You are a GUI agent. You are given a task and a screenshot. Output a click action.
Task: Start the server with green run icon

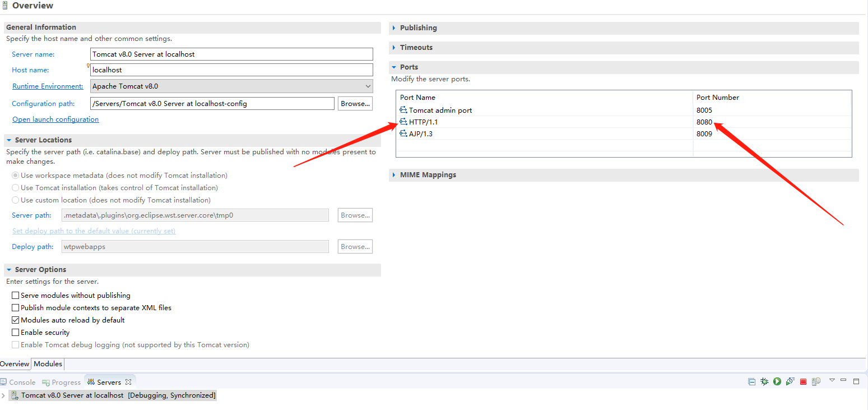[x=777, y=381]
